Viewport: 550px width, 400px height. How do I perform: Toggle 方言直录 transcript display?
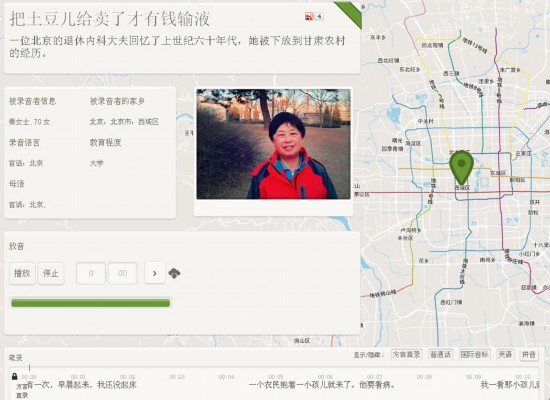(407, 354)
